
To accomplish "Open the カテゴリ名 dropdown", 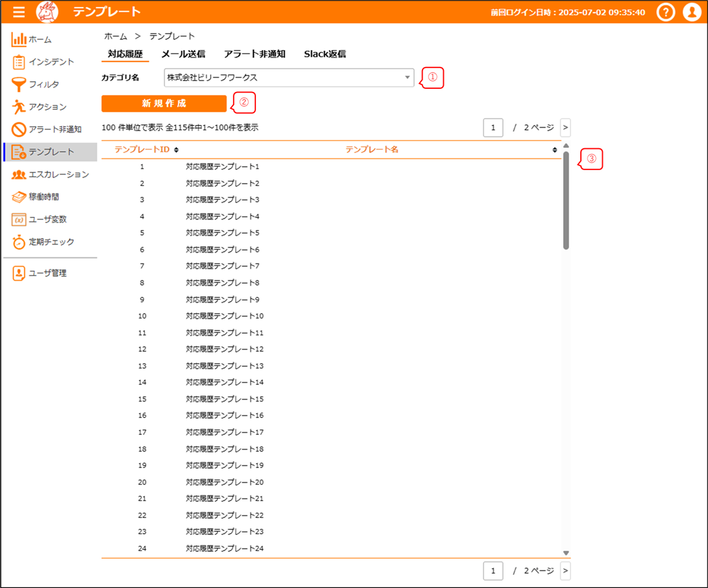I will (x=289, y=78).
